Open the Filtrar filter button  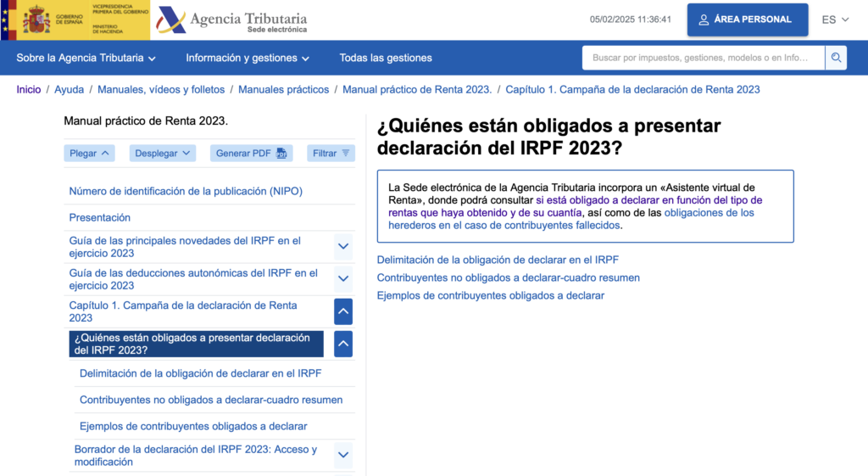(x=331, y=154)
